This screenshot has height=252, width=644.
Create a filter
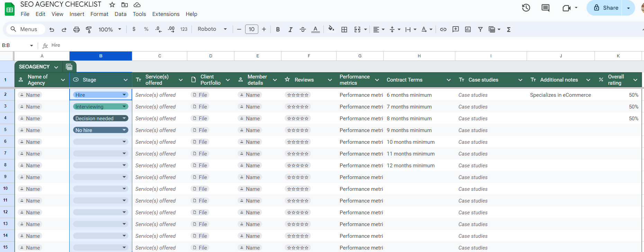[x=480, y=29]
